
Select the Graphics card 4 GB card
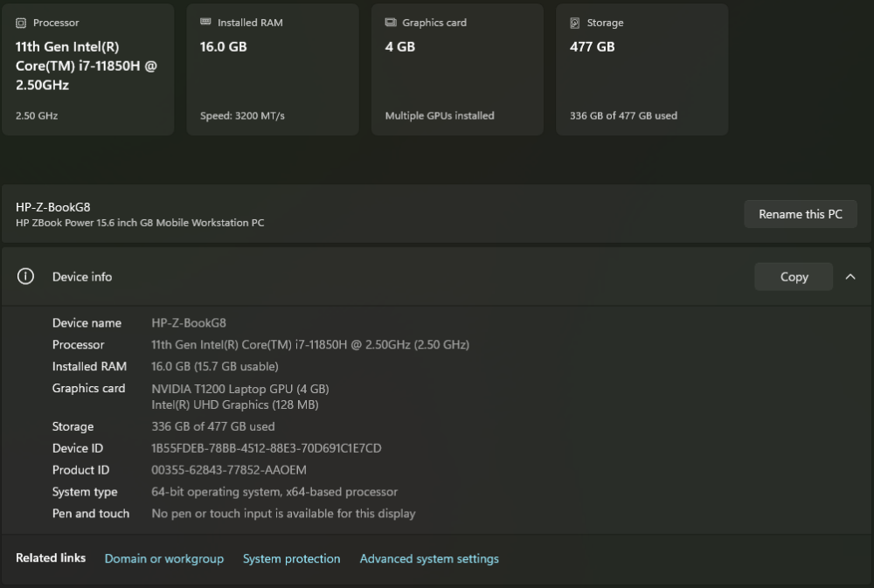[457, 70]
